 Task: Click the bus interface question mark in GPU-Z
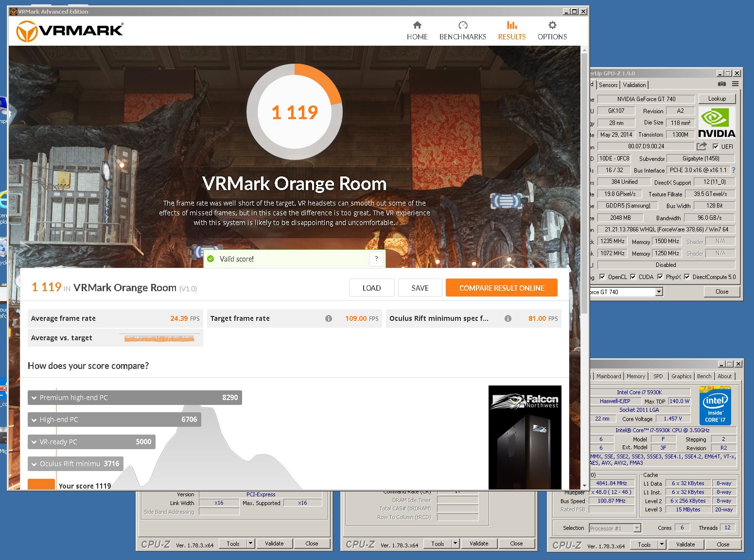click(x=734, y=170)
